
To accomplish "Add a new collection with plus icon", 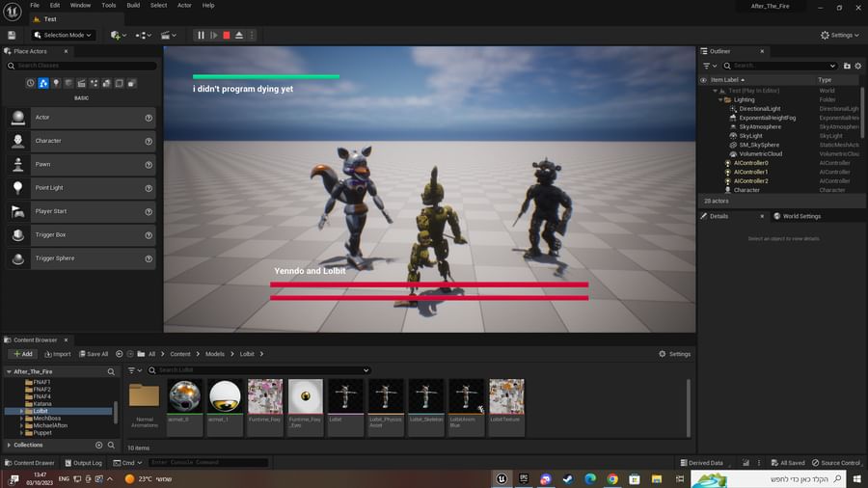I will click(98, 445).
